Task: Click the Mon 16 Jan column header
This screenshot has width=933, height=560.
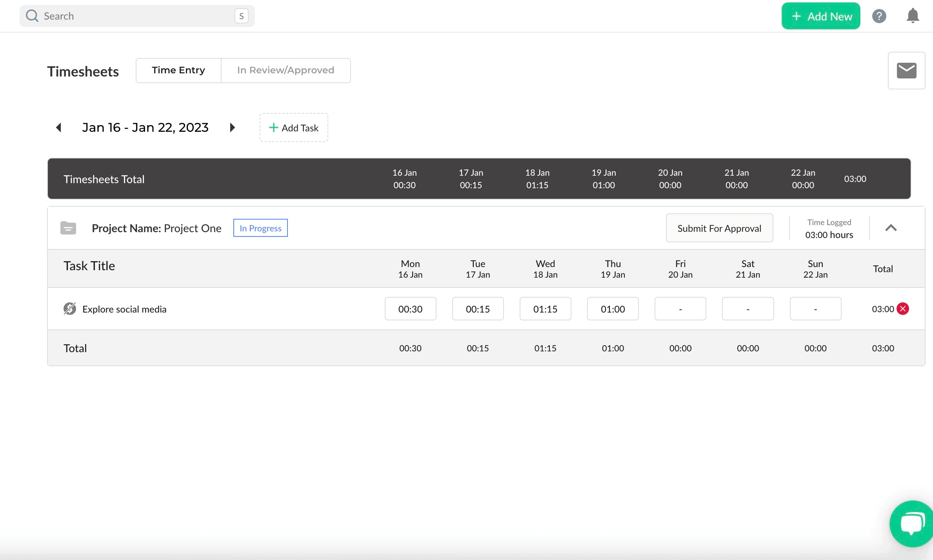Action: click(x=410, y=269)
